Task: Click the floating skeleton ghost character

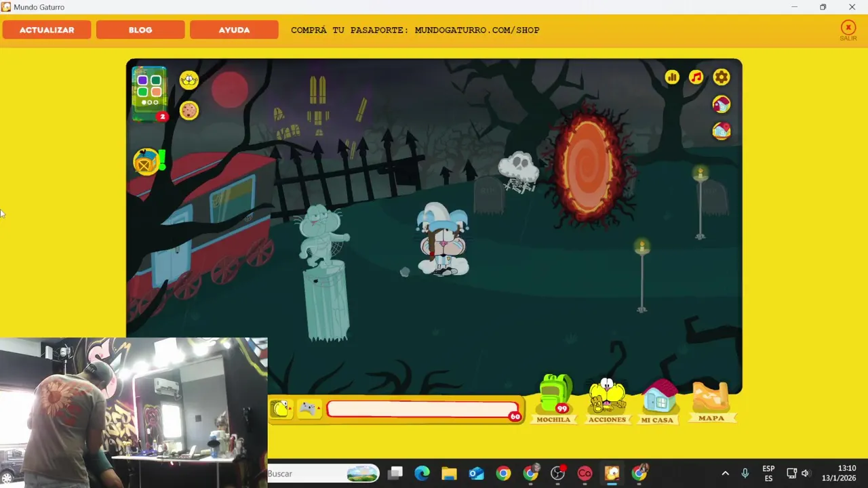Action: click(x=519, y=172)
